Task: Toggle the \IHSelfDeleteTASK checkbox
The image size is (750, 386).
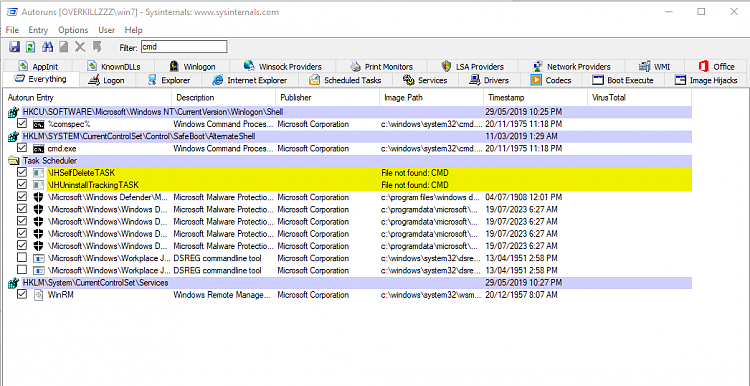Action: click(21, 172)
